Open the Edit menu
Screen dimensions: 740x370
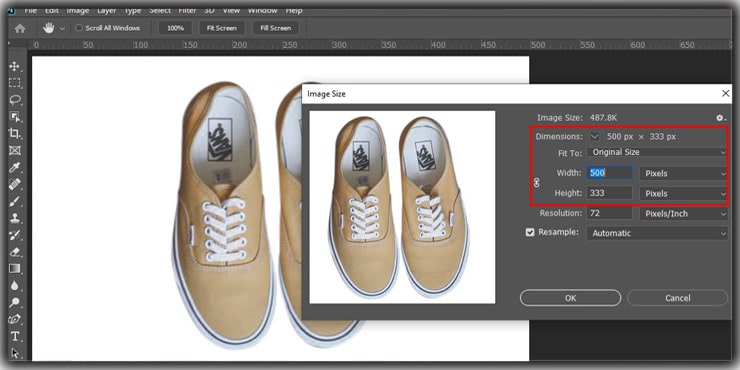(52, 10)
